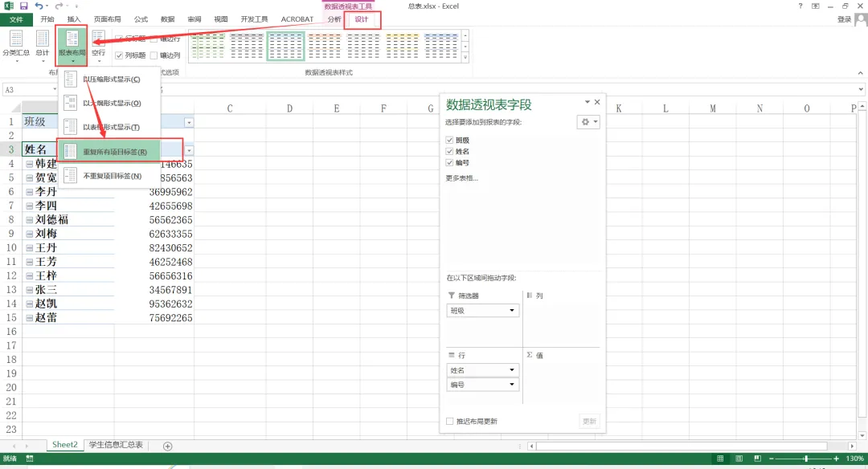868x469 pixels.
Task: Switch to 学生信息汇总表 sheet tab
Action: [116, 445]
